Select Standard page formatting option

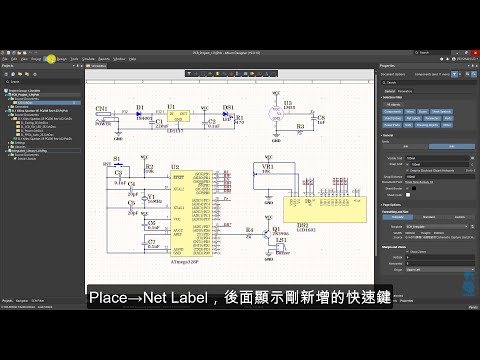coord(429,217)
